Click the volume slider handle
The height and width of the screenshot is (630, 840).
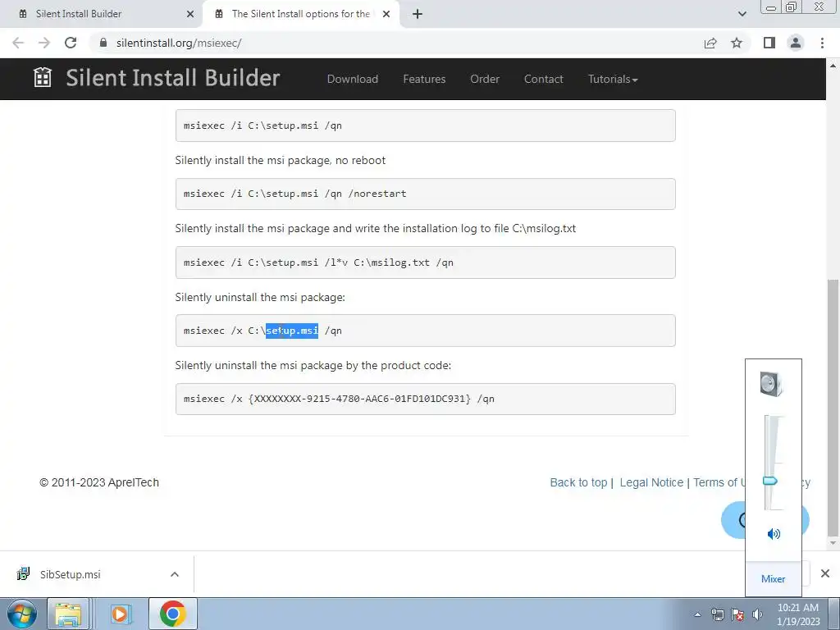pos(769,481)
